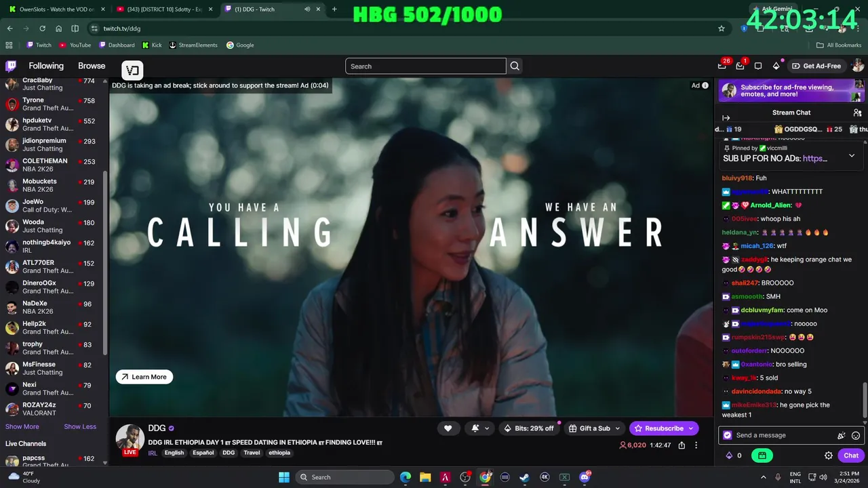Expand the Resubscribe dropdown arrow

pyautogui.click(x=691, y=428)
